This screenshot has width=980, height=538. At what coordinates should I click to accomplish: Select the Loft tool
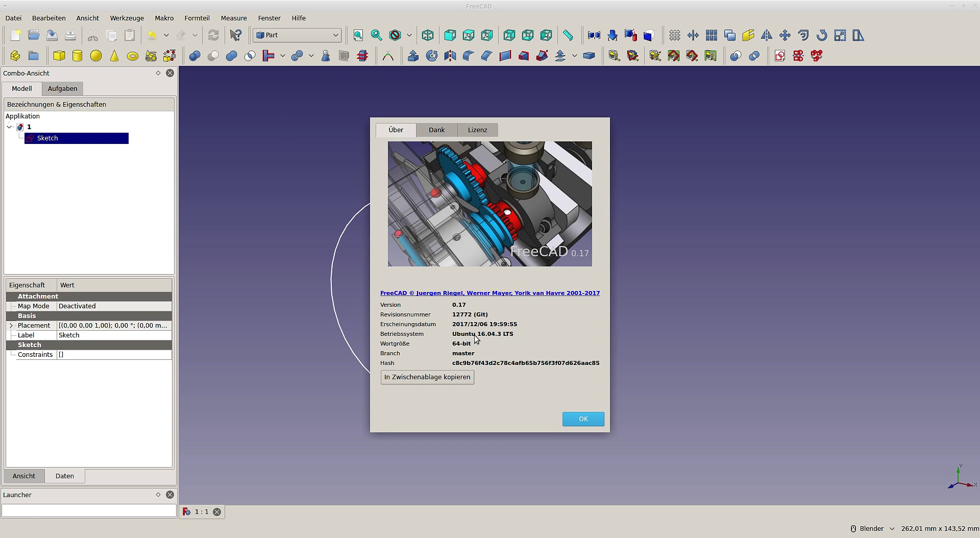coord(524,56)
